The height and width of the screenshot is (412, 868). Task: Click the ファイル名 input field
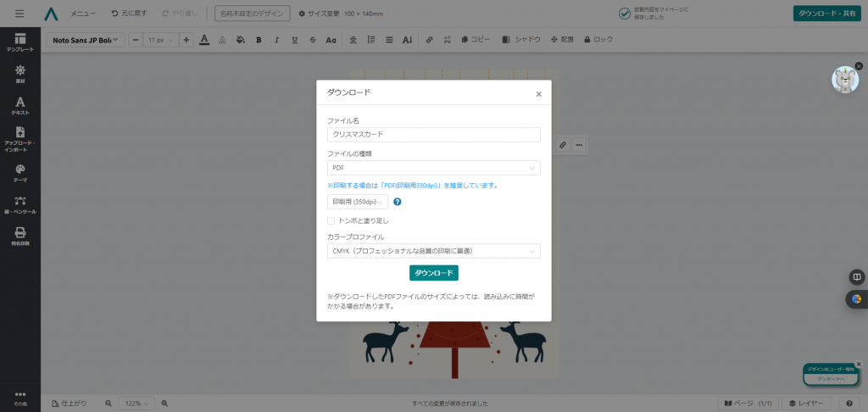[x=434, y=135]
